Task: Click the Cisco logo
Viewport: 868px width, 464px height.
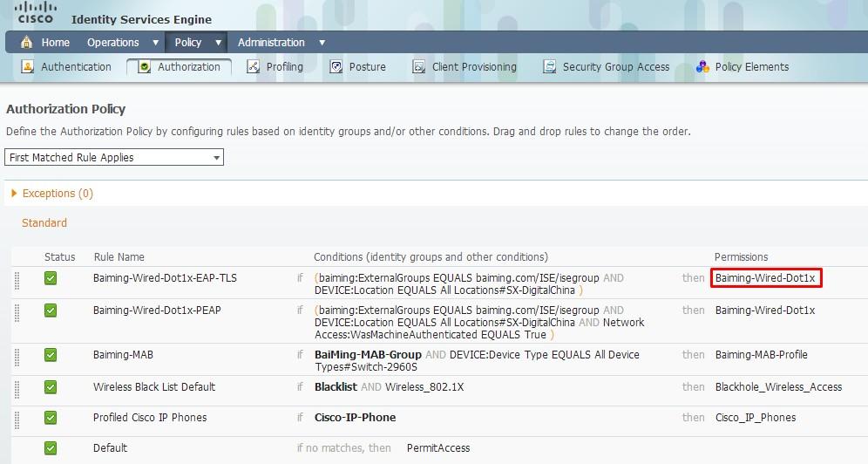Action: coord(35,13)
